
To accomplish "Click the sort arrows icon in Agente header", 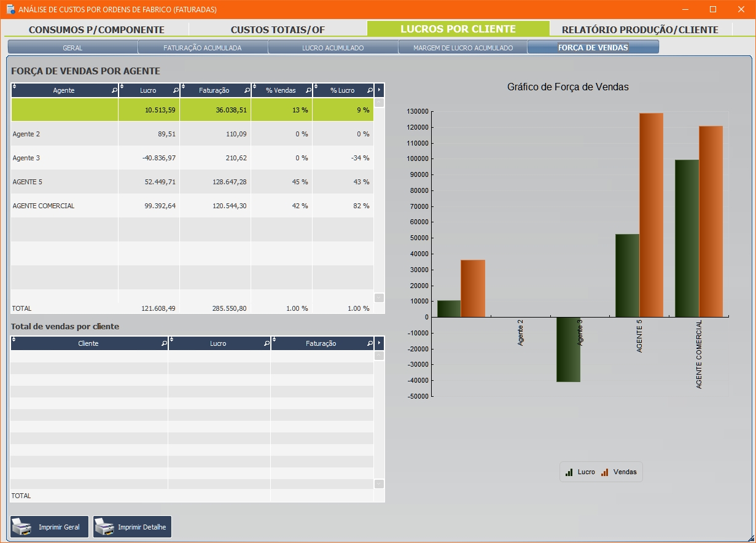I will 14,87.
